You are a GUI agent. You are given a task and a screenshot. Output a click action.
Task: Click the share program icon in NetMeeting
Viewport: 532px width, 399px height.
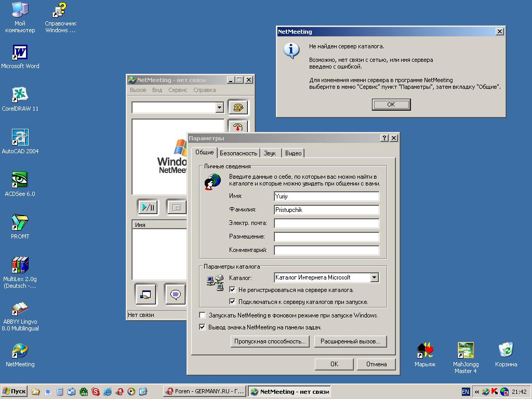[145, 294]
